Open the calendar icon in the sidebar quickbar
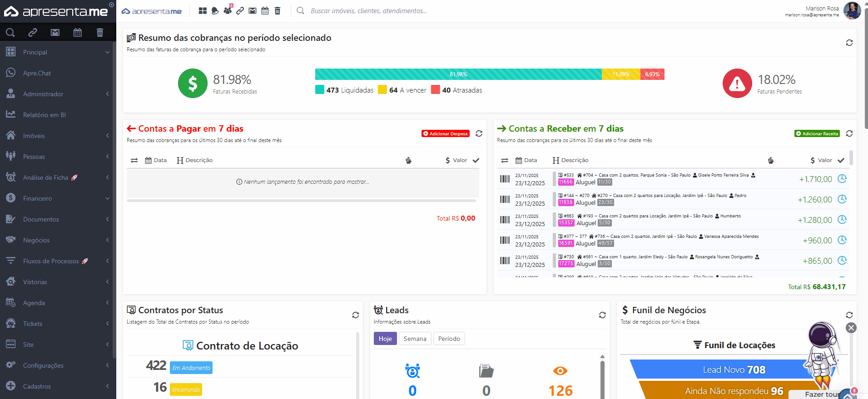 tap(78, 32)
